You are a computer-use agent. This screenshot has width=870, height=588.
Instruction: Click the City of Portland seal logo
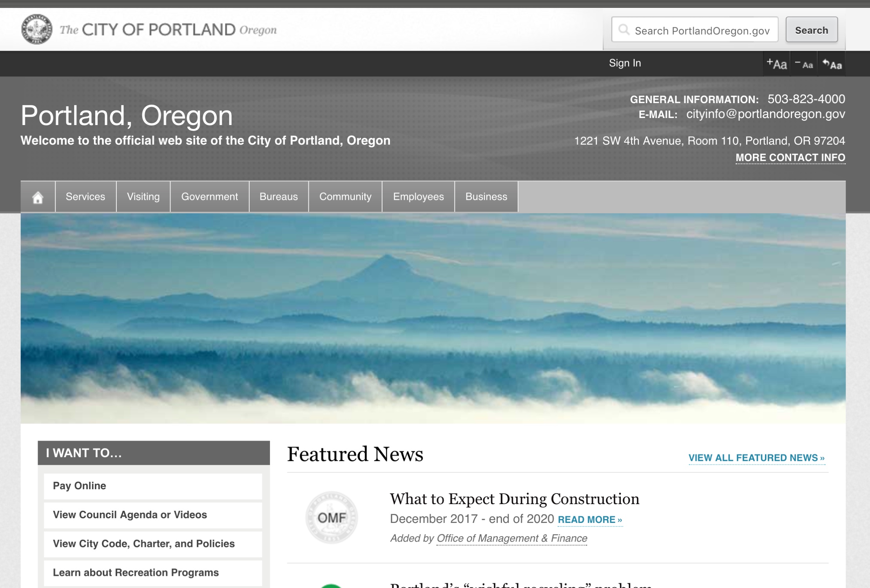coord(36,29)
